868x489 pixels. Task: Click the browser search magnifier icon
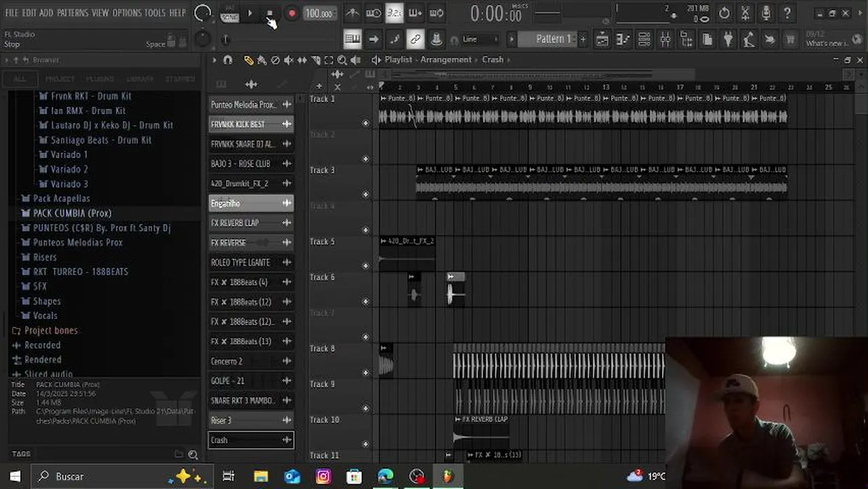193,454
